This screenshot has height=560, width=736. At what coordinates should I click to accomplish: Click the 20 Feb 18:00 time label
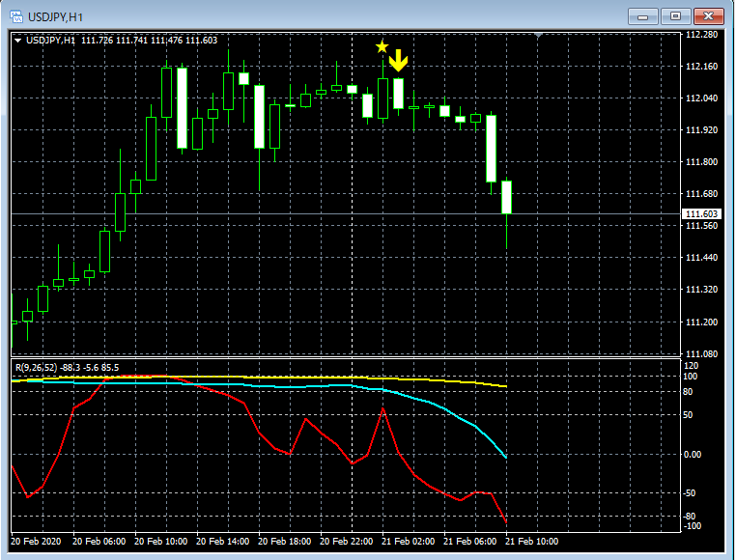pos(284,542)
